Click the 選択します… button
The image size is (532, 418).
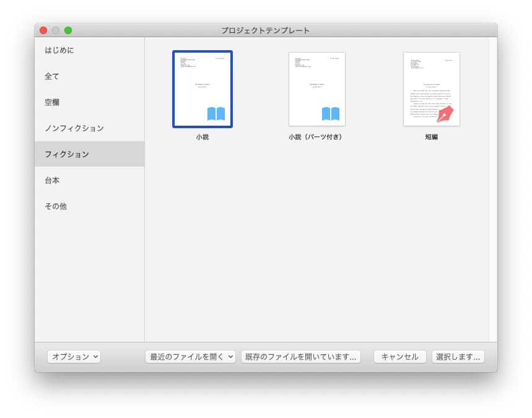458,357
